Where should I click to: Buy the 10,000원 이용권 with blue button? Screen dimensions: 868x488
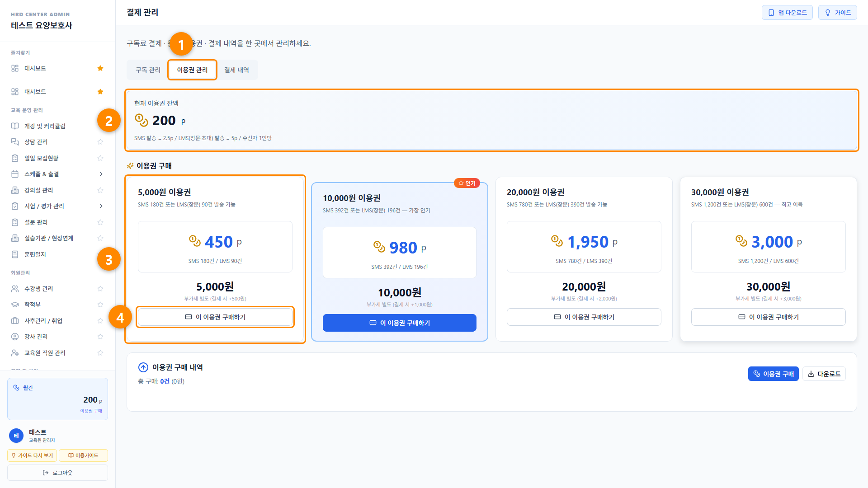click(x=399, y=323)
